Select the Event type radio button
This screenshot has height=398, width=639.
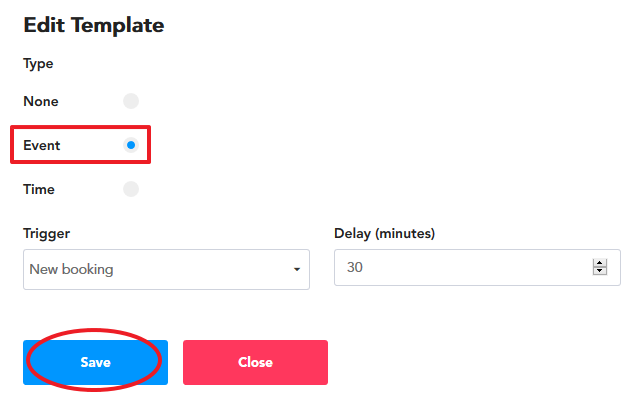click(x=131, y=145)
